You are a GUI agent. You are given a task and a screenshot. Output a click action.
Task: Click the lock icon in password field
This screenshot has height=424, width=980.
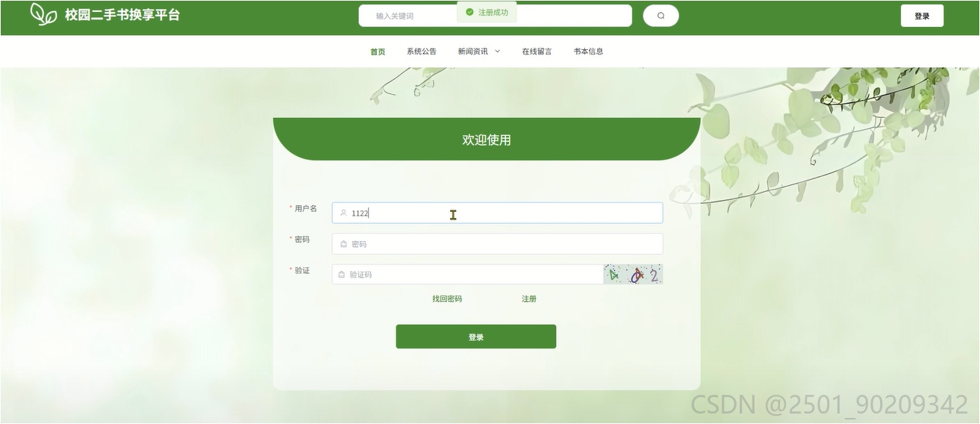coord(343,244)
